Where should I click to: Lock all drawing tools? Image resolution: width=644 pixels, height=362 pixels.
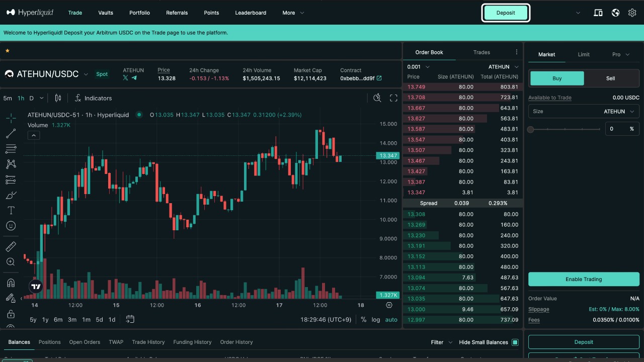(x=11, y=314)
